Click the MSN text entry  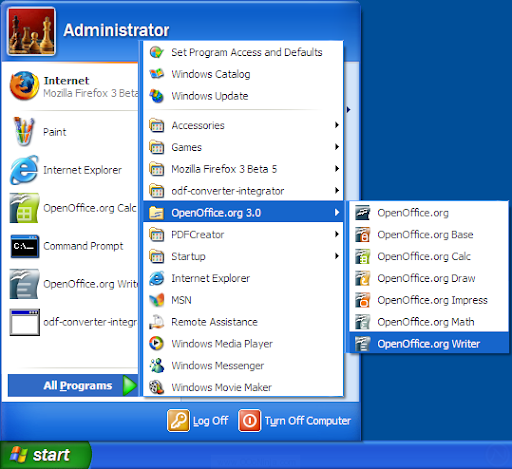pos(181,300)
